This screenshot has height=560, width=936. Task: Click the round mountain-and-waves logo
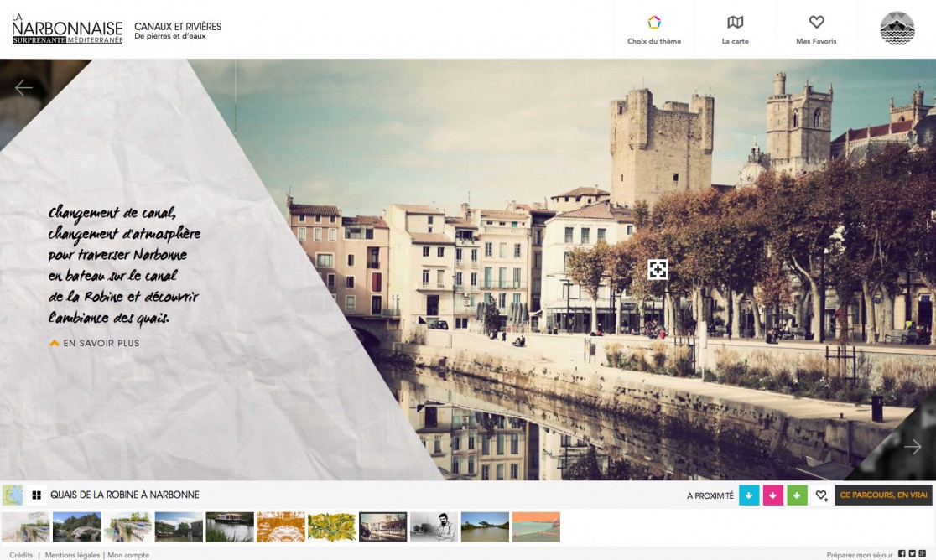[897, 29]
